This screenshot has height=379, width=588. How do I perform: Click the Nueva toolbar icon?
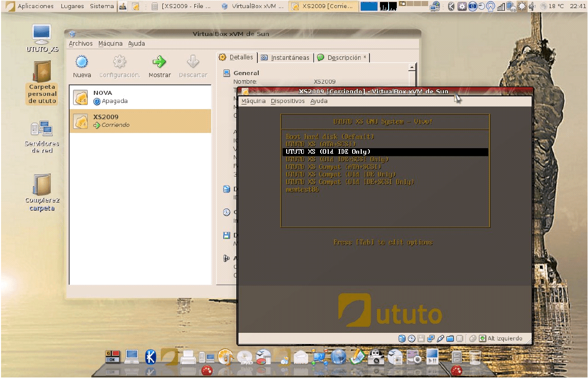click(x=82, y=62)
